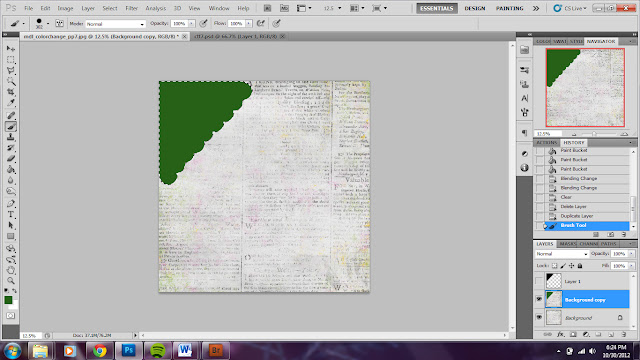The image size is (640, 360).
Task: Open the brush Mode dropdown
Action: 115,24
